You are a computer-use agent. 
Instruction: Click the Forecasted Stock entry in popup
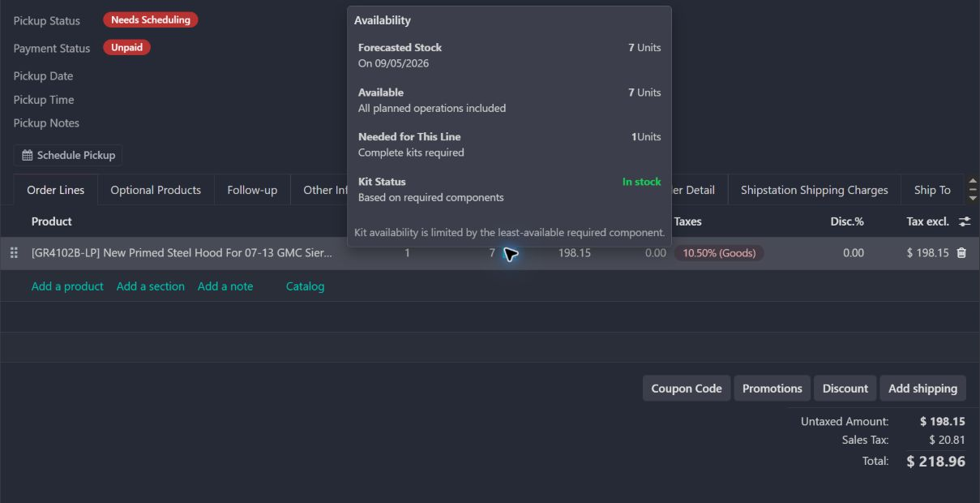click(509, 55)
